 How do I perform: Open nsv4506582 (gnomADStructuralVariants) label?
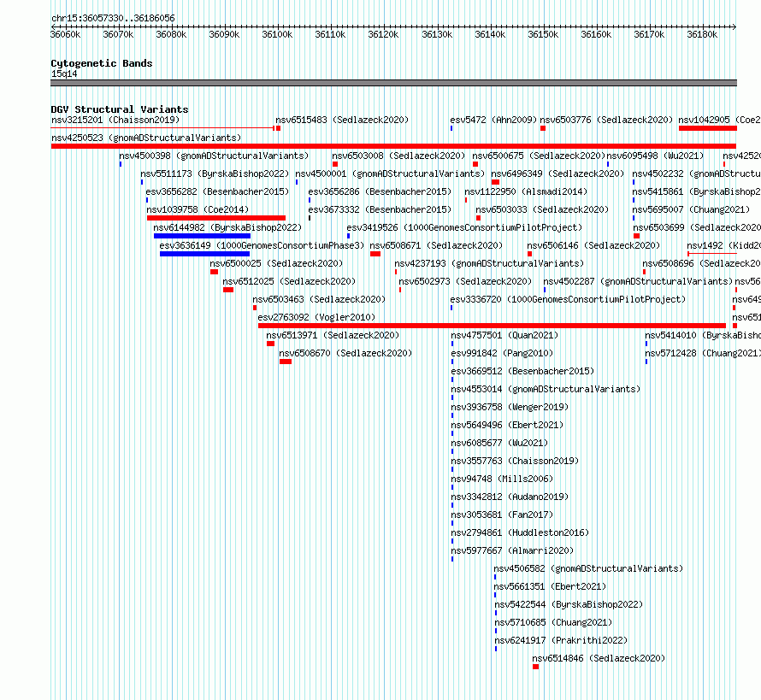coord(588,568)
